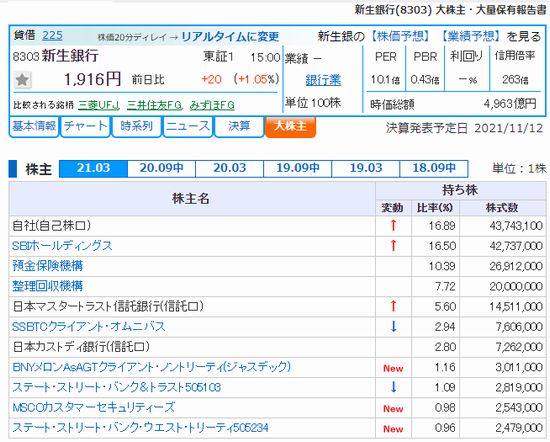Select the 18.09中 shareholder period tab
550x442 pixels.
[x=434, y=168]
